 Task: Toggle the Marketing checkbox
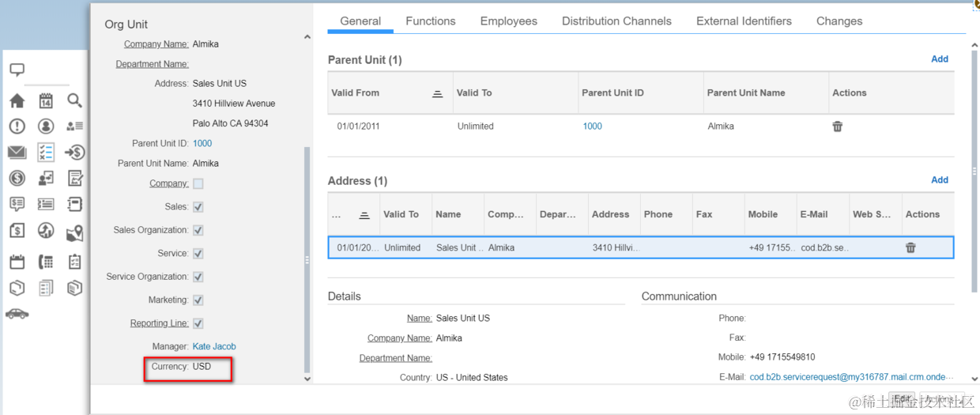pyautogui.click(x=198, y=300)
